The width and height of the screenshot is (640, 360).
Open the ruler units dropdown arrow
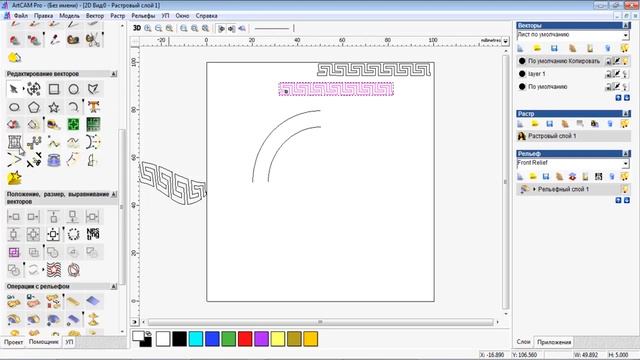[505, 41]
